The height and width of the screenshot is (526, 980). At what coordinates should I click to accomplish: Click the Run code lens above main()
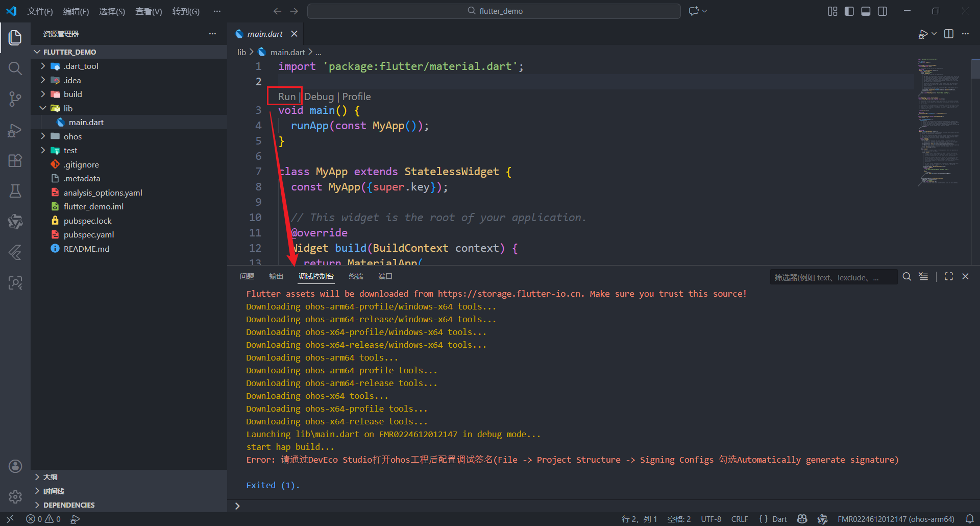coord(287,97)
